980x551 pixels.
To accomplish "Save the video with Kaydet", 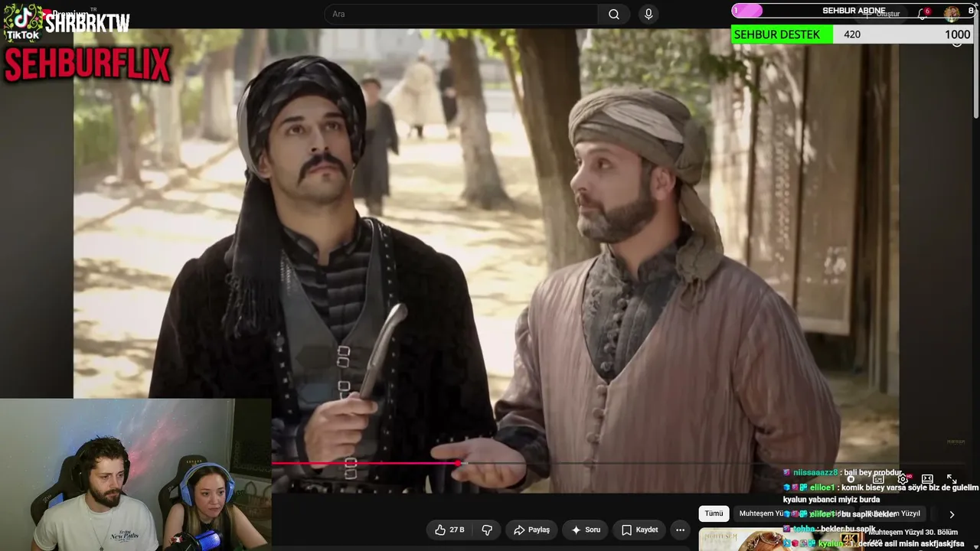I will click(640, 530).
